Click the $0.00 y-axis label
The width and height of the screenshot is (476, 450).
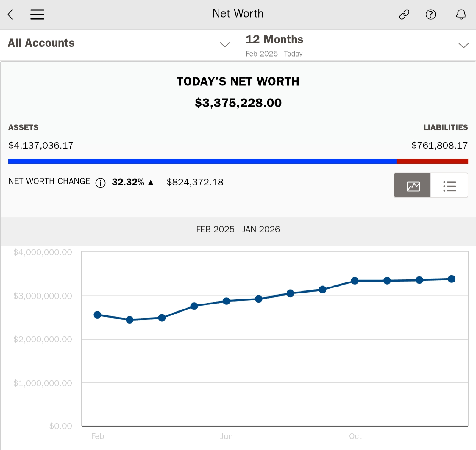pos(60,426)
